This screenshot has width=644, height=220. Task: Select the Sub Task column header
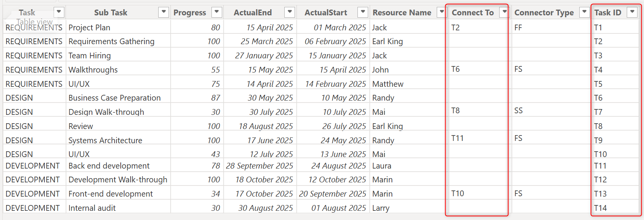click(x=111, y=13)
